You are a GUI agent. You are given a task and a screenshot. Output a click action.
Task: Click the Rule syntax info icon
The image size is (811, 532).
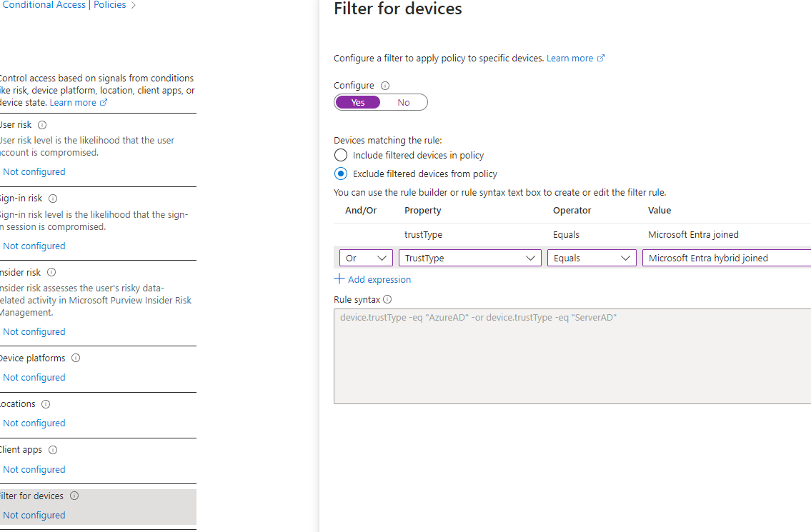pos(387,299)
